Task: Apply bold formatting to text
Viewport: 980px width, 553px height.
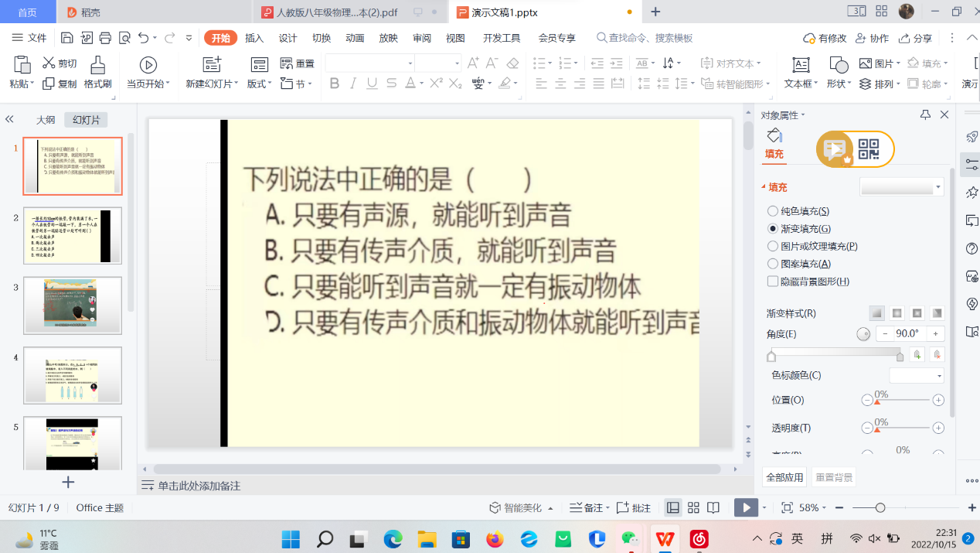Action: click(335, 84)
